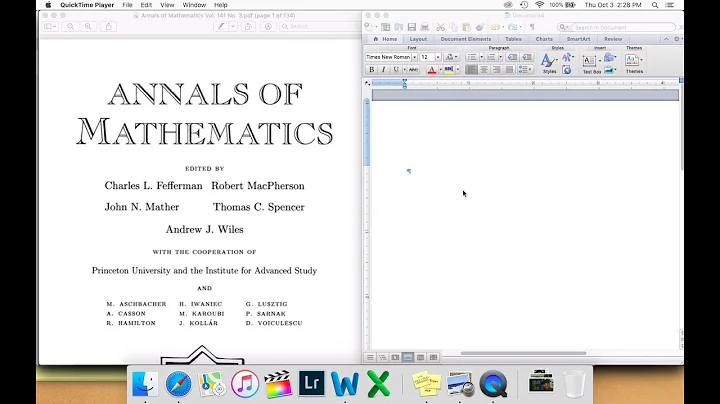Select Draft view button at bottom left
This screenshot has height=404, width=720.
[370, 357]
